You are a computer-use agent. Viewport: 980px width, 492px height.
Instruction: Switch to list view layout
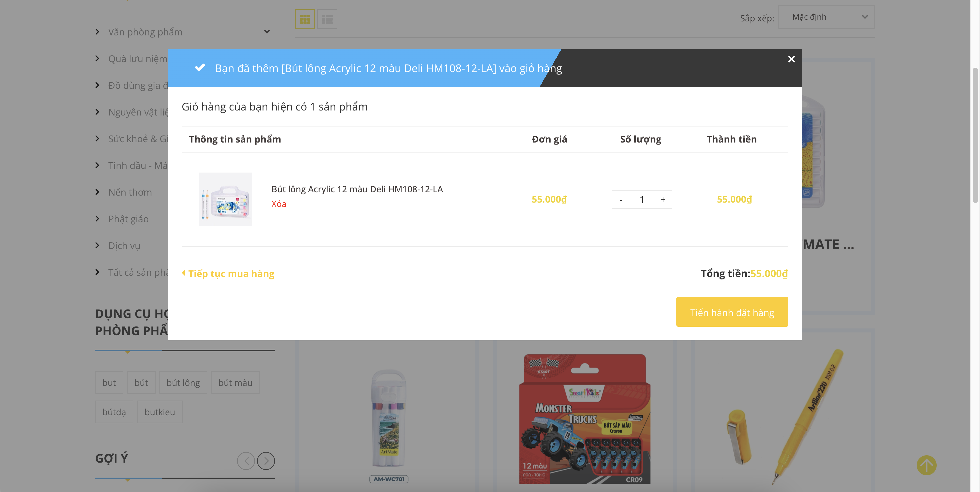coord(327,19)
